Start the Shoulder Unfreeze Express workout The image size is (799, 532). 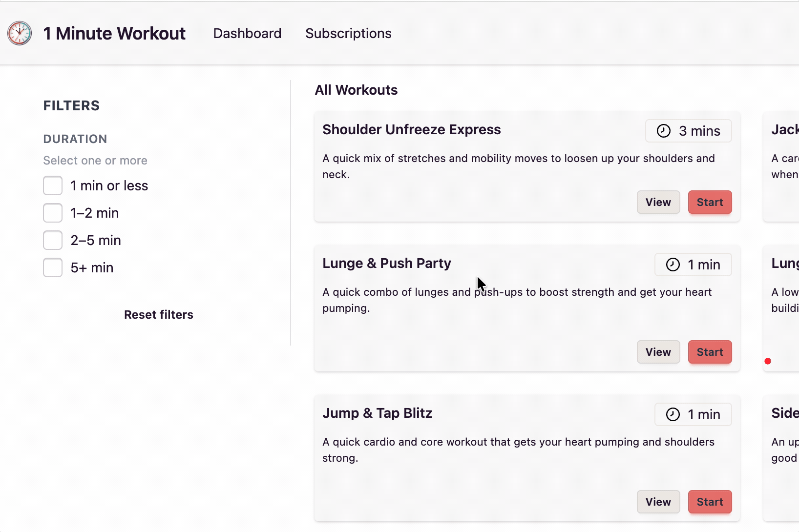tap(710, 202)
